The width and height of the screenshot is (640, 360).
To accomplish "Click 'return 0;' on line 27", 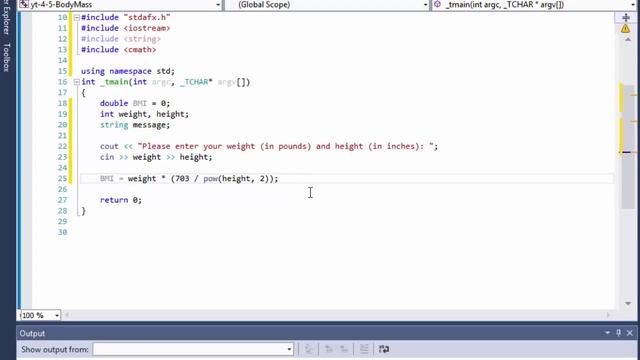I will [121, 200].
